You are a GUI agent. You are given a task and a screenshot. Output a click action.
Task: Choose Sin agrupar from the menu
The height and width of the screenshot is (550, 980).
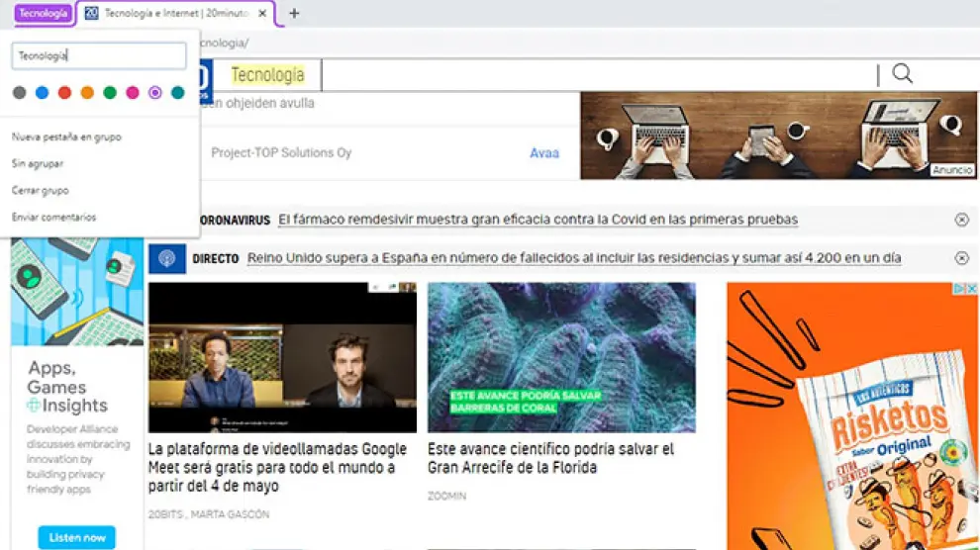click(x=39, y=163)
